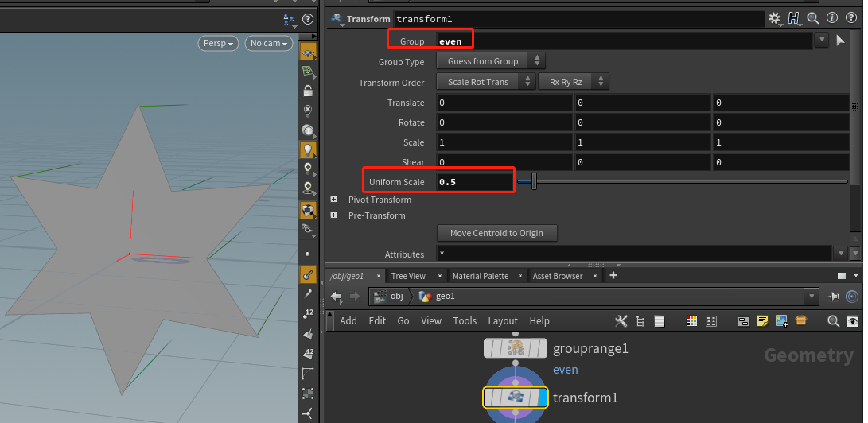Click the parameter gear settings icon
The image size is (868, 423).
click(774, 18)
